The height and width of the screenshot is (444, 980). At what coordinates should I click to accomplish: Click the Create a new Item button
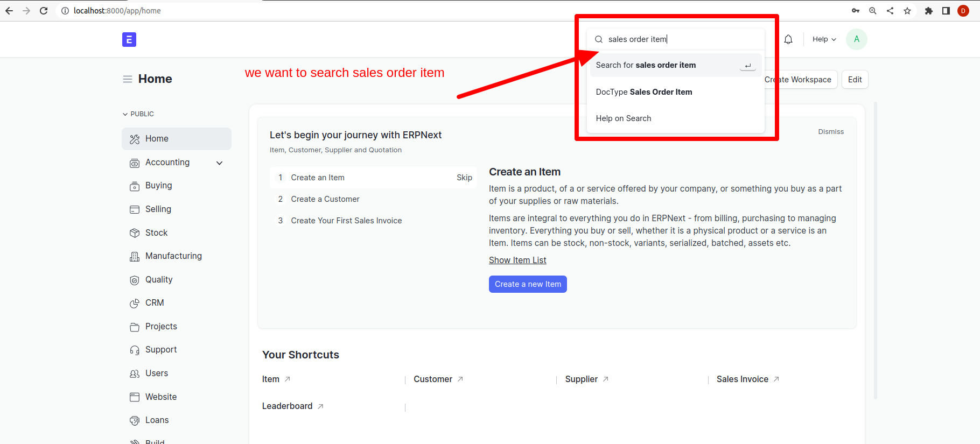[528, 284]
